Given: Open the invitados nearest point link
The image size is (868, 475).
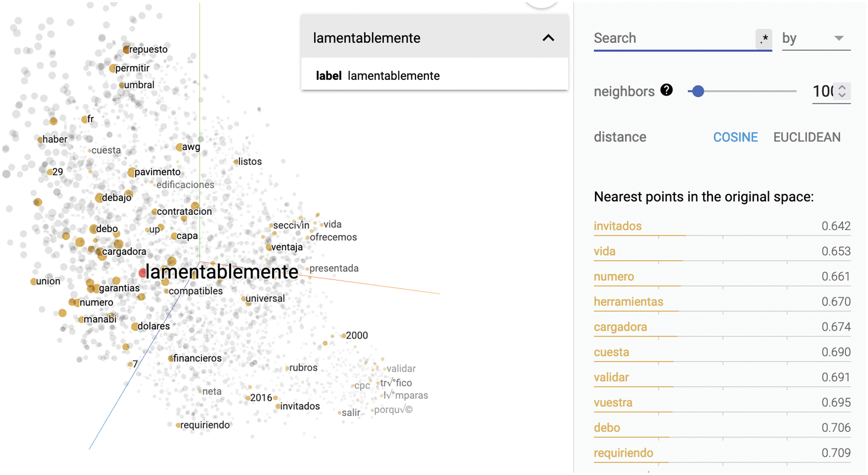Looking at the screenshot, I should pyautogui.click(x=617, y=226).
